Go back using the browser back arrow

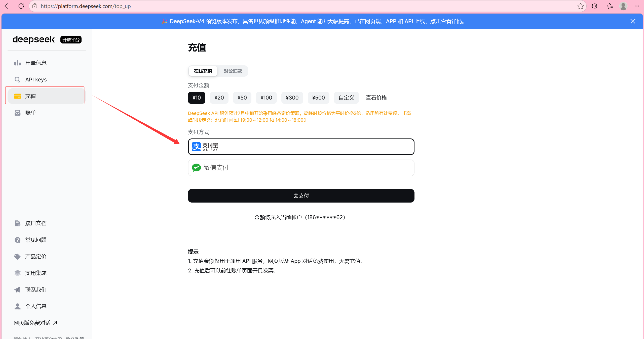pyautogui.click(x=8, y=6)
